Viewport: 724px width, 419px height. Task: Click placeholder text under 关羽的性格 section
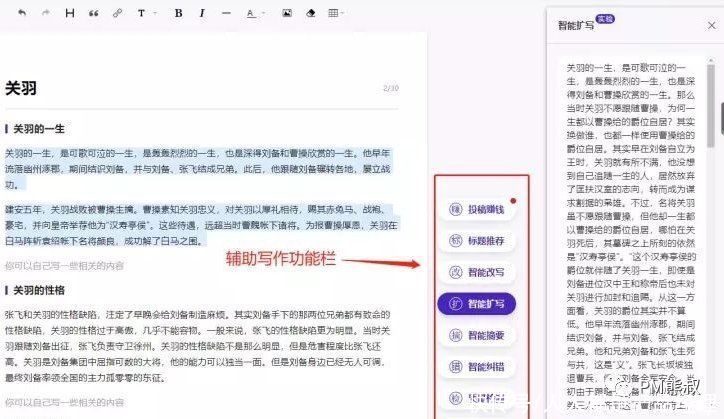pos(64,402)
